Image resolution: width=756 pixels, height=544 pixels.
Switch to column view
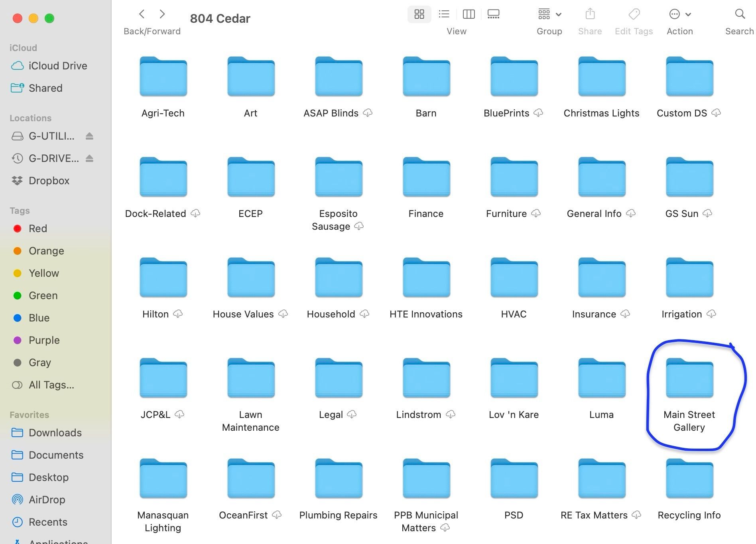tap(469, 14)
